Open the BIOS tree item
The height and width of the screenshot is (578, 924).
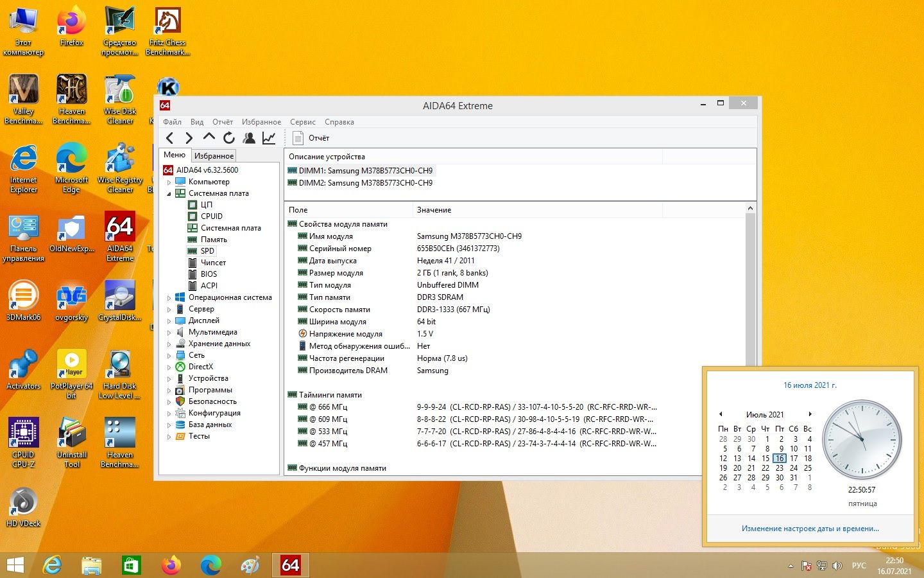pyautogui.click(x=209, y=274)
